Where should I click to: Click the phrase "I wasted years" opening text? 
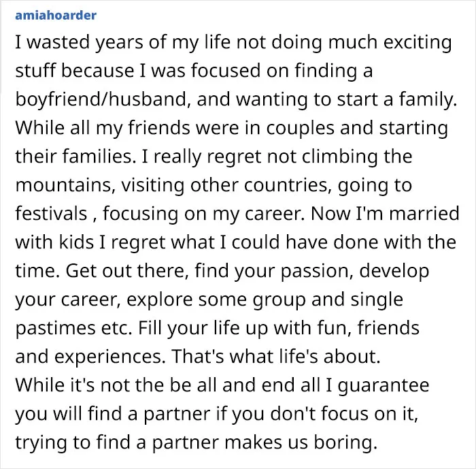80,43
